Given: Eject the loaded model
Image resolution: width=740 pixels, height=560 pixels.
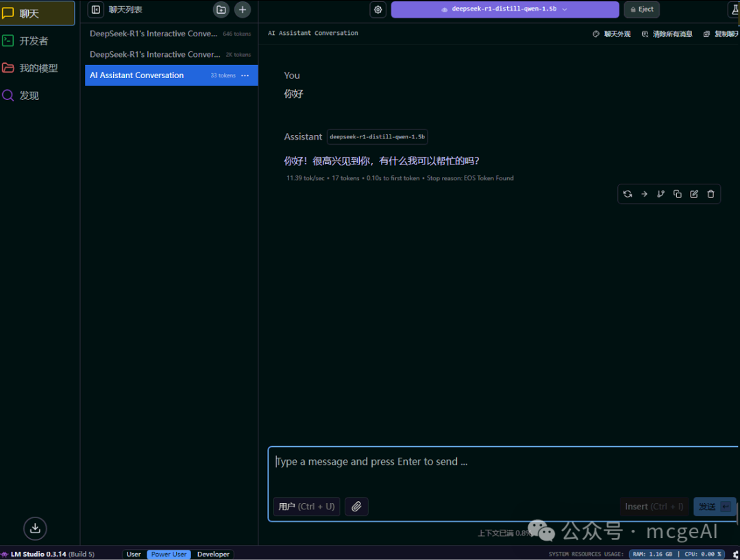Looking at the screenshot, I should click(x=641, y=10).
